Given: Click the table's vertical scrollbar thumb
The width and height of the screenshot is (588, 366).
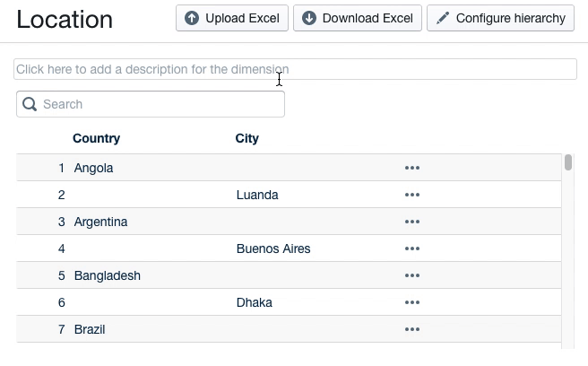Looking at the screenshot, I should [568, 162].
